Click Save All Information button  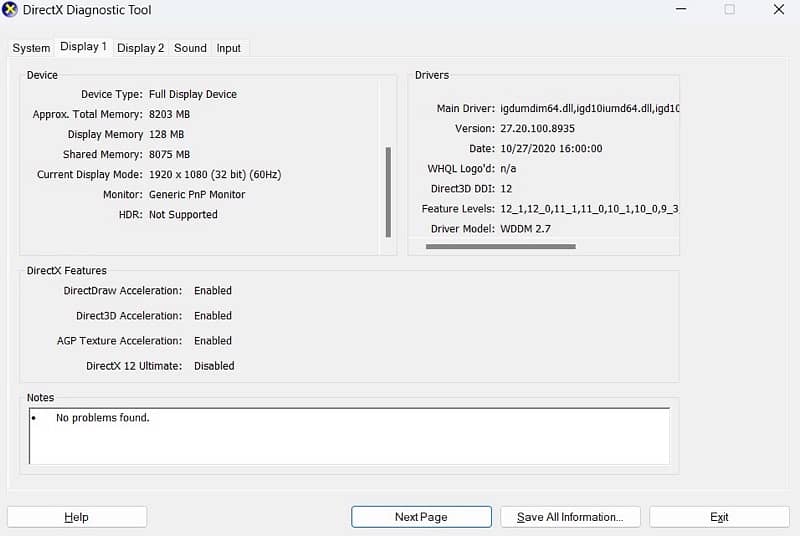click(x=570, y=517)
